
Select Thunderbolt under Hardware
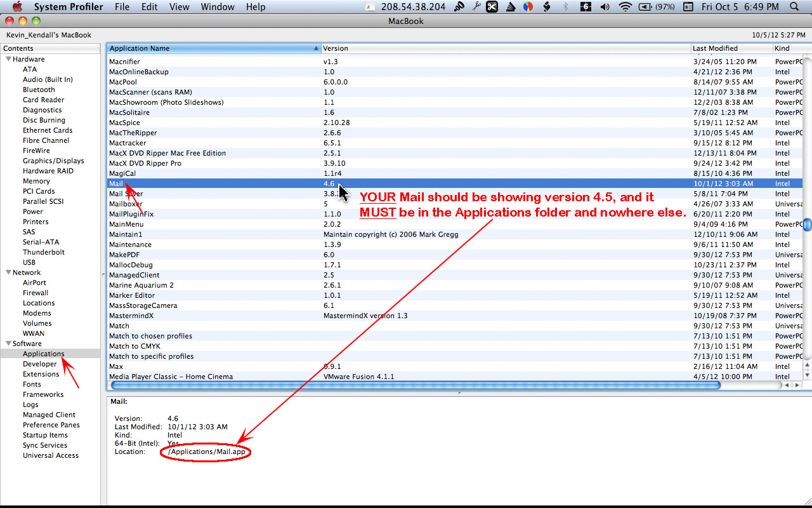[x=44, y=252]
